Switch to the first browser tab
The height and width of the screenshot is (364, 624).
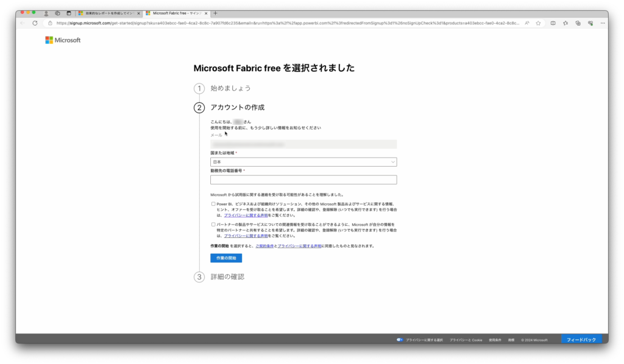pos(108,13)
